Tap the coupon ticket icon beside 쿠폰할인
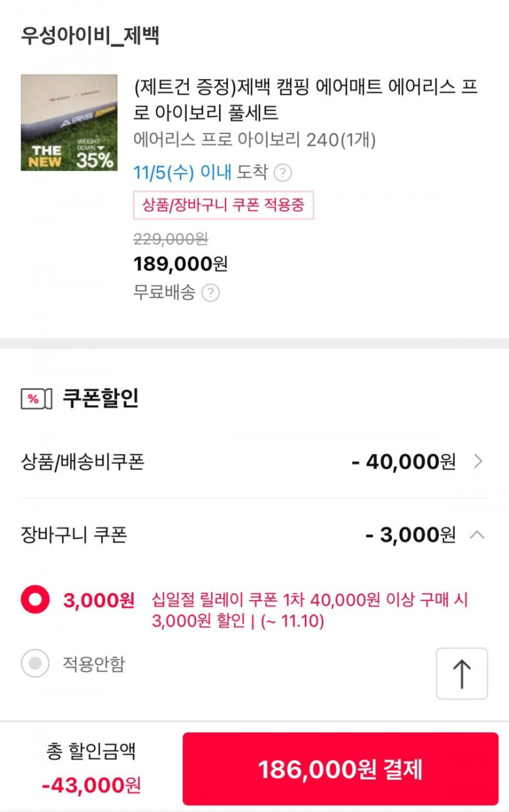The height and width of the screenshot is (812, 509). click(33, 399)
